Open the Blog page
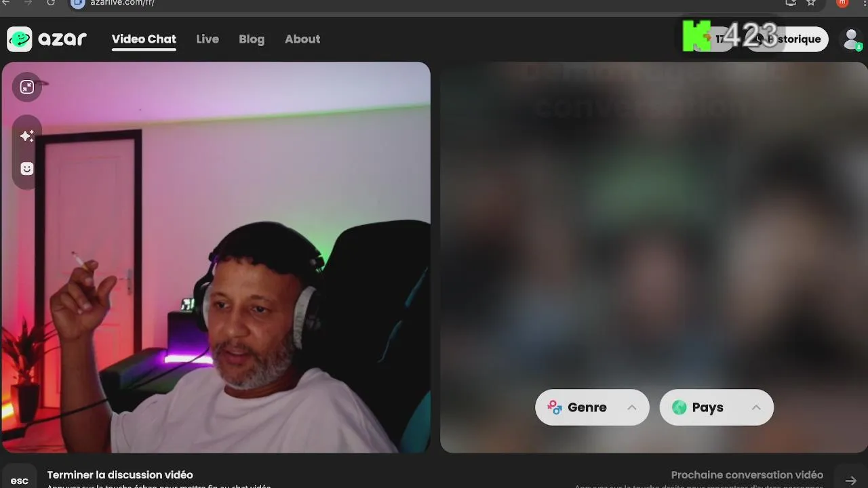The image size is (868, 488). [x=252, y=39]
